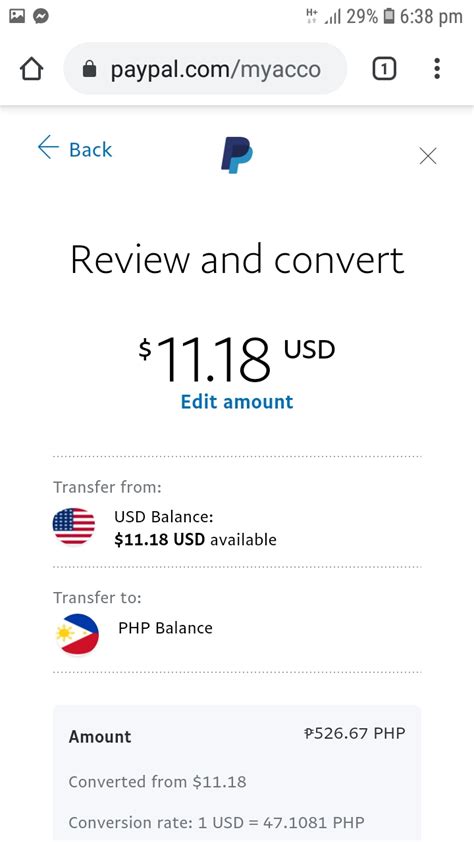Image resolution: width=474 pixels, height=842 pixels.
Task: Tap the signal strength indicator
Action: (x=332, y=17)
